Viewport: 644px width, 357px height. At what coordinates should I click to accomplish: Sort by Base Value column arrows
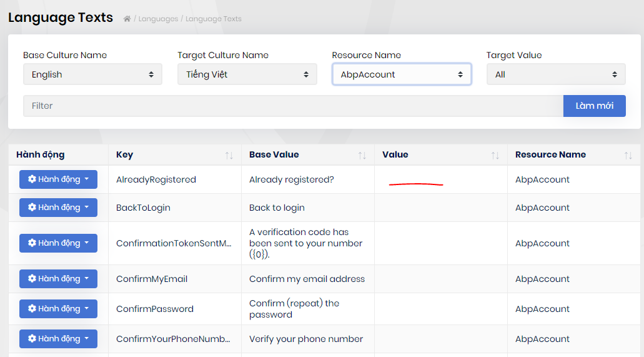pyautogui.click(x=362, y=155)
